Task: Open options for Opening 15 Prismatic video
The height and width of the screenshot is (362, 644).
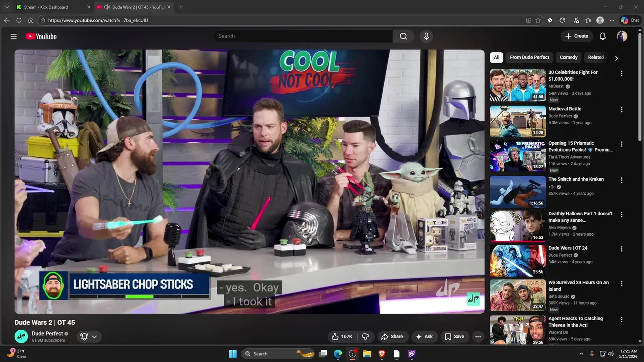Action: pos(622,144)
